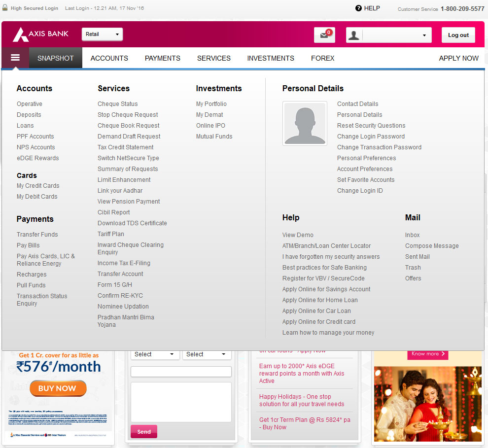
Task: Open Set Favorite Accounts link
Action: pos(366,180)
